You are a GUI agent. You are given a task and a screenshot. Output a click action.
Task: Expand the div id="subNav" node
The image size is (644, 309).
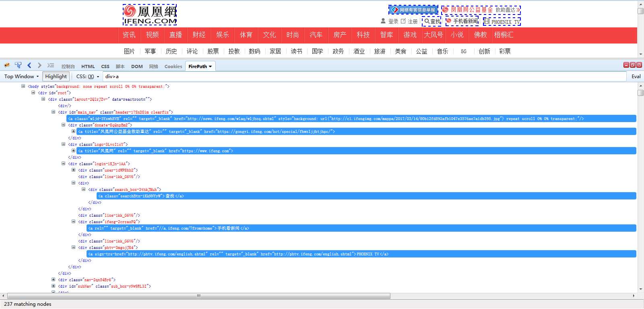[53, 286]
